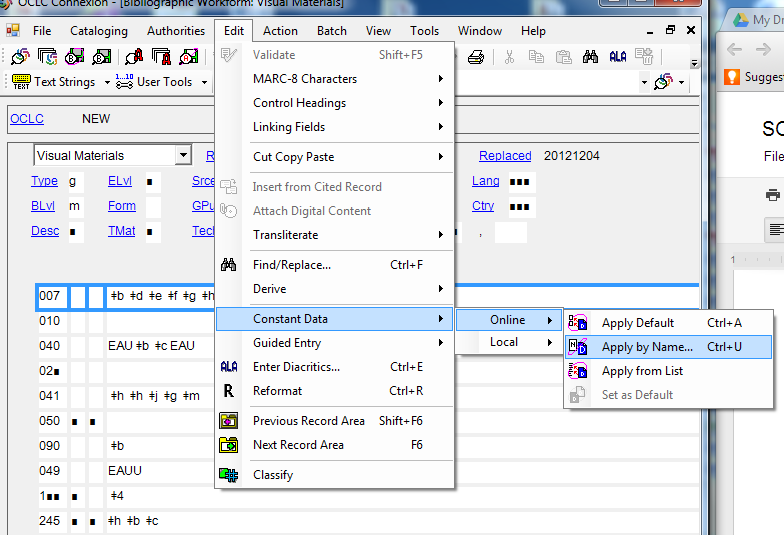The image size is (784, 535).
Task: Click the Classify menu icon
Action: coord(228,474)
